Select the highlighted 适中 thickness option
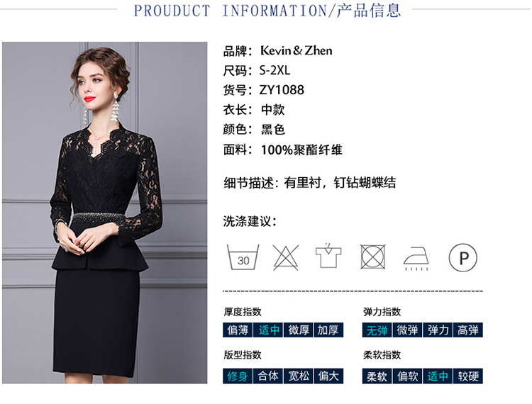The height and width of the screenshot is (404, 532). [x=268, y=330]
